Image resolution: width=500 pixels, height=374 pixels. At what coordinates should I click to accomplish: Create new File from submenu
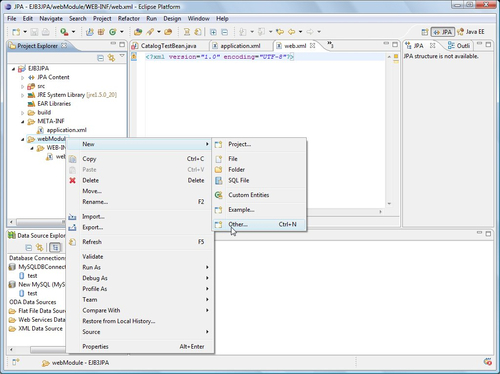tap(259, 159)
